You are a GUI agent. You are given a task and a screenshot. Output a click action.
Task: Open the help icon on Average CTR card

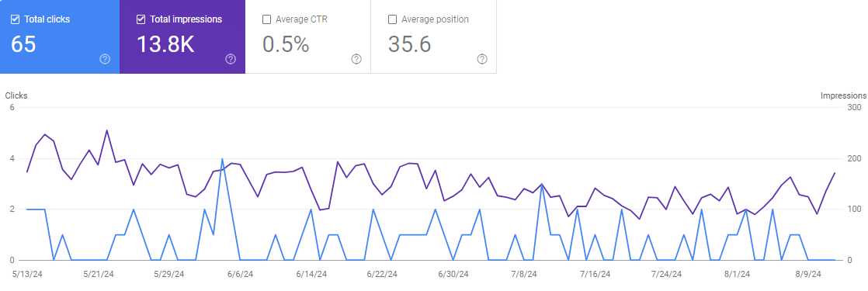pos(356,59)
